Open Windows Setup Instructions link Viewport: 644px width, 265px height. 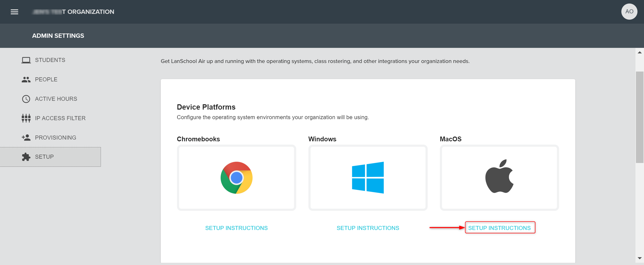[x=368, y=228]
